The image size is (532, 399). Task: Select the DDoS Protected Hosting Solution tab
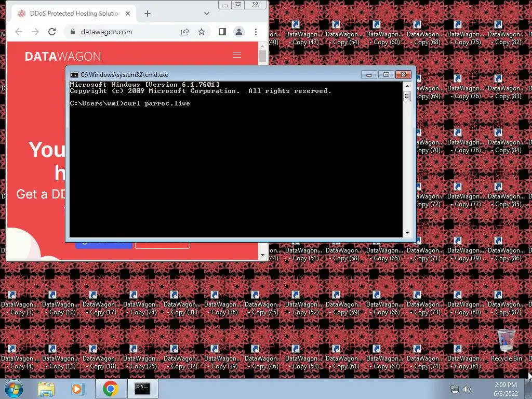(74, 14)
